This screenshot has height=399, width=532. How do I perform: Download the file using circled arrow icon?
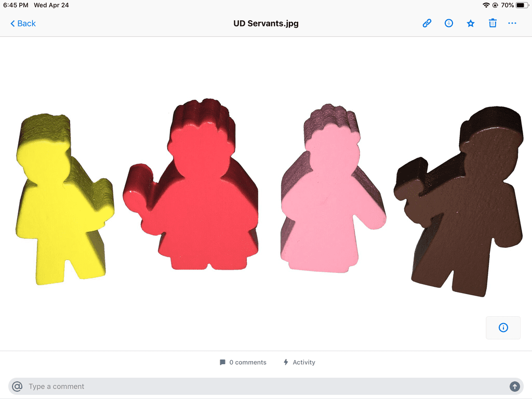click(449, 23)
